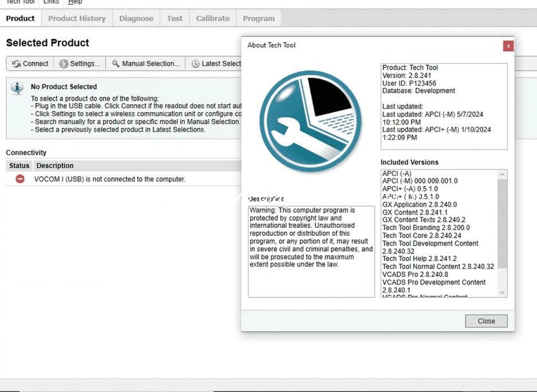The width and height of the screenshot is (537, 392).
Task: Open the Help menu
Action: 74,2
